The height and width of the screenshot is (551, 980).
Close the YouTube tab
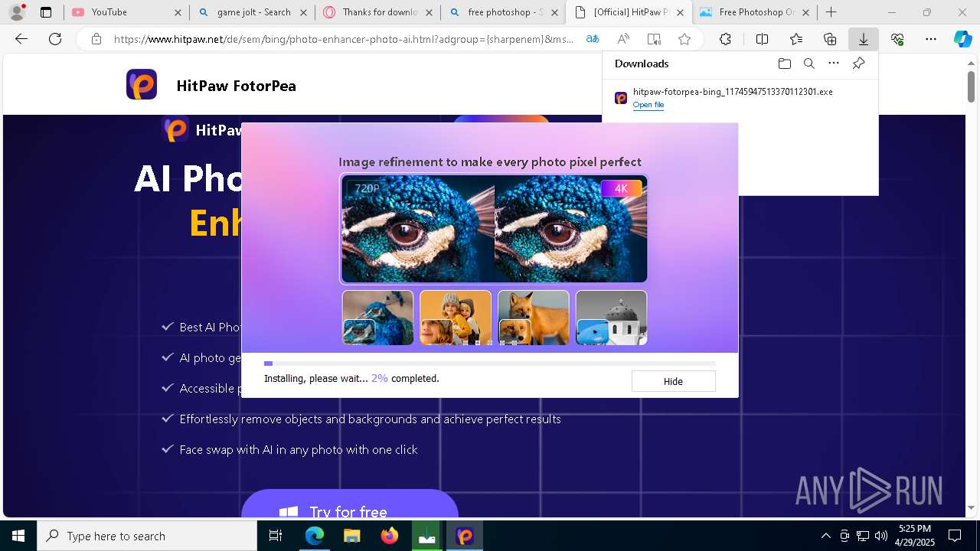(x=178, y=12)
